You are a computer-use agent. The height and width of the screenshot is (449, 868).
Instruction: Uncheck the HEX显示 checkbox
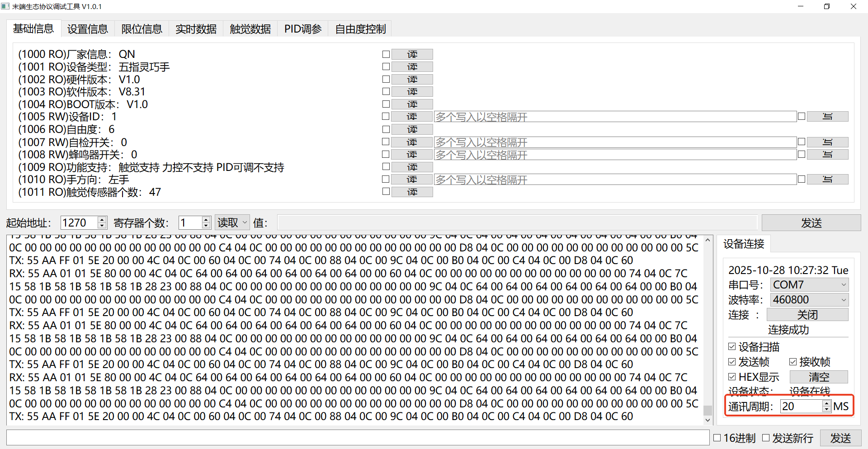(732, 377)
